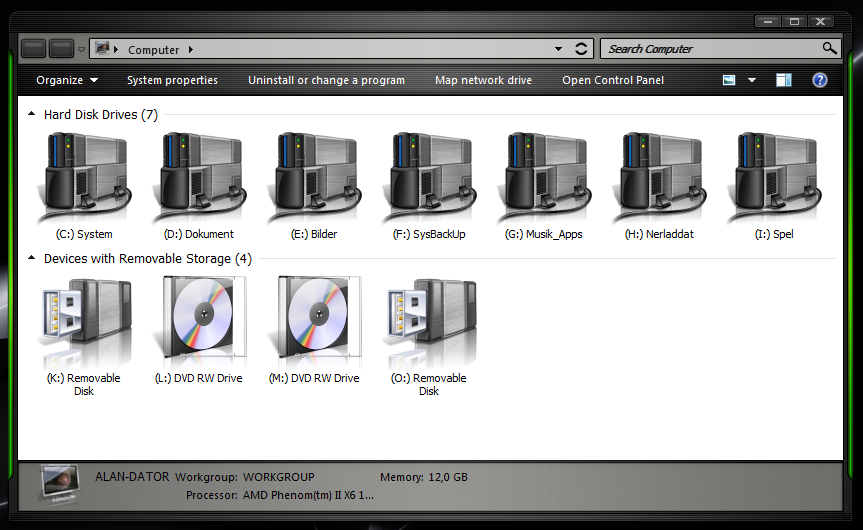Click the computer icon in address bar
Image resolution: width=863 pixels, height=530 pixels.
coord(102,48)
